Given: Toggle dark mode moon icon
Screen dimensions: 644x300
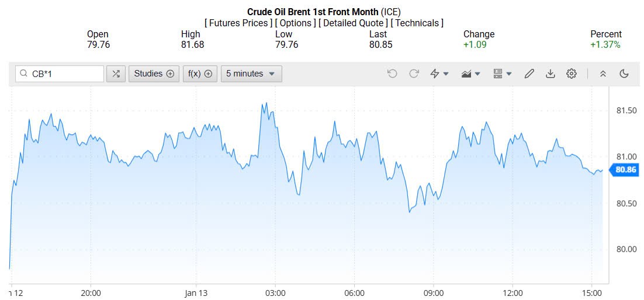Looking at the screenshot, I should click(x=624, y=74).
